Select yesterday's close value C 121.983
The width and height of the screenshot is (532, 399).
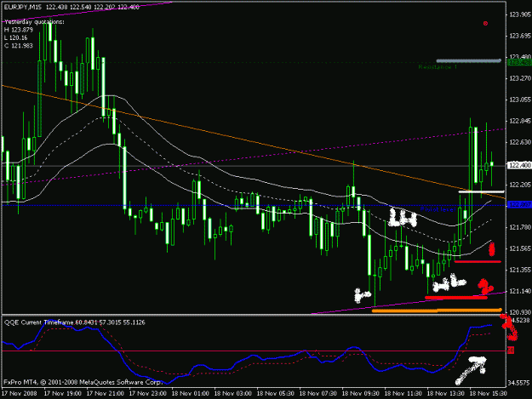[x=19, y=45]
